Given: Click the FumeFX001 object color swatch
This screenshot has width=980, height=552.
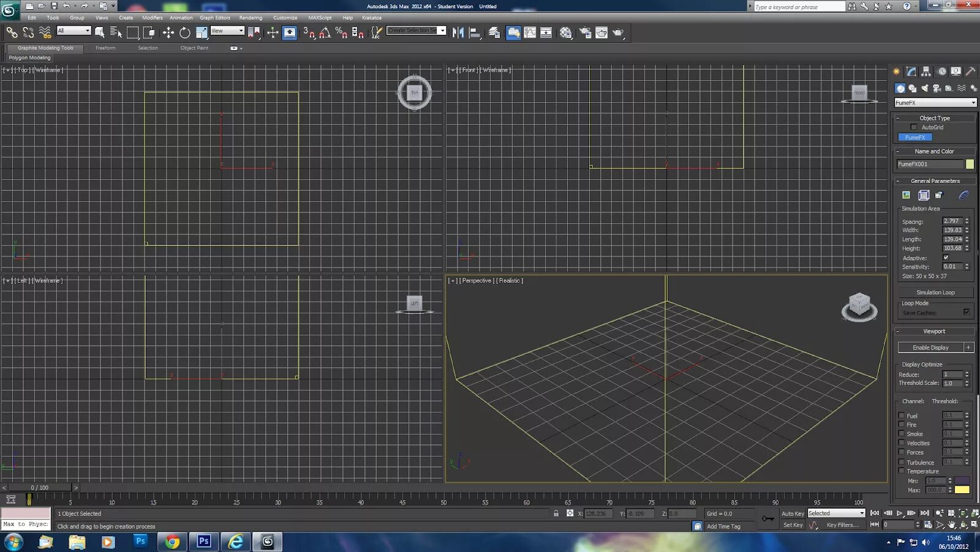Looking at the screenshot, I should coord(970,164).
